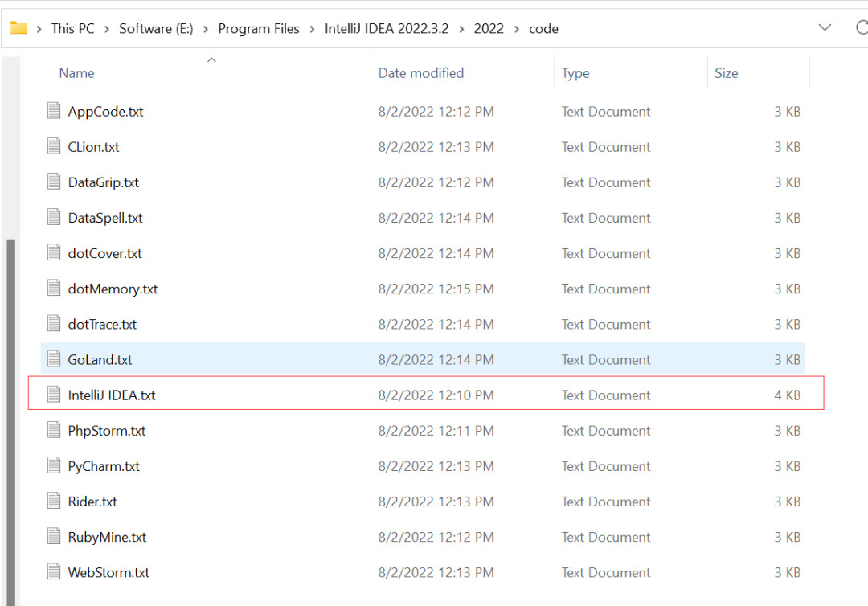Screen dimensions: 868x606
Task: Click the 4 KB size of IntelliJ IDEA.txt
Action: [787, 395]
